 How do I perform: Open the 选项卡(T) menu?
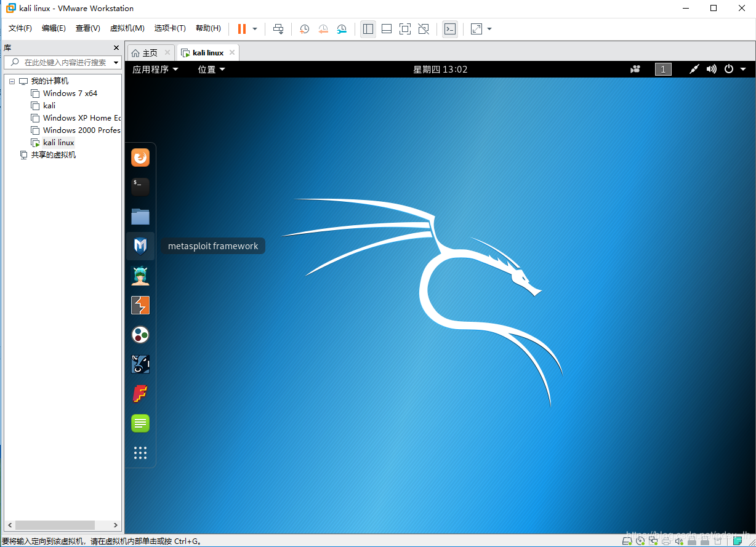point(170,28)
